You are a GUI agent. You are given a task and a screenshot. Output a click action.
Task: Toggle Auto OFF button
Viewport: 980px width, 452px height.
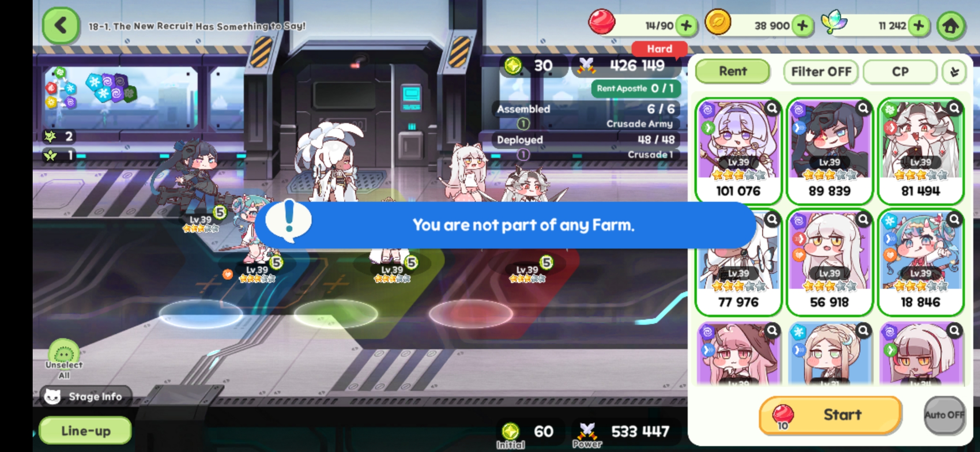pos(944,415)
